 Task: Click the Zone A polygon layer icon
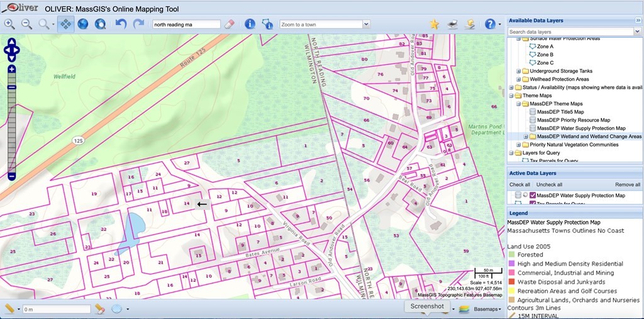(x=533, y=47)
